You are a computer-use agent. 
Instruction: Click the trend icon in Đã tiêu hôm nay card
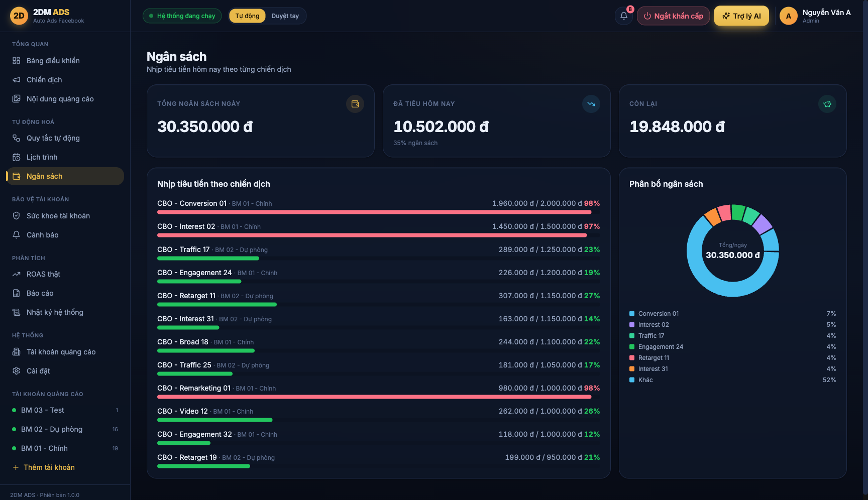click(591, 104)
